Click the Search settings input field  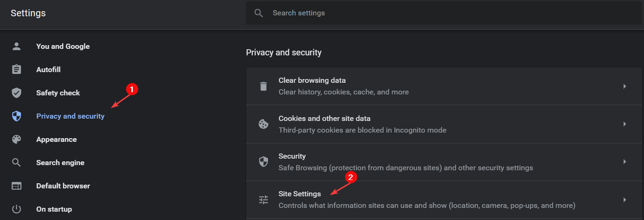[x=444, y=13]
